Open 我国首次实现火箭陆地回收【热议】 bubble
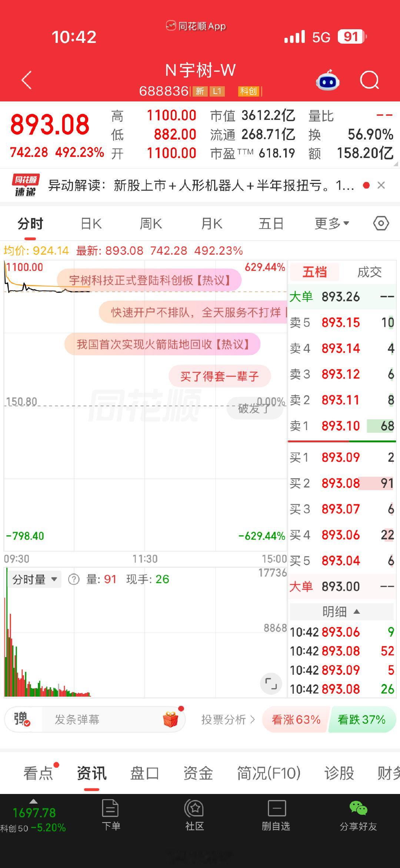400x868 pixels. click(x=163, y=344)
